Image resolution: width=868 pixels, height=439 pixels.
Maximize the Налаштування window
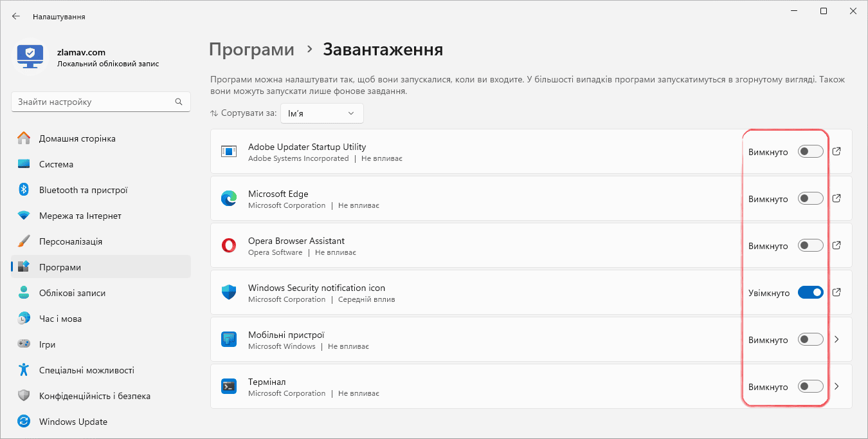(824, 11)
